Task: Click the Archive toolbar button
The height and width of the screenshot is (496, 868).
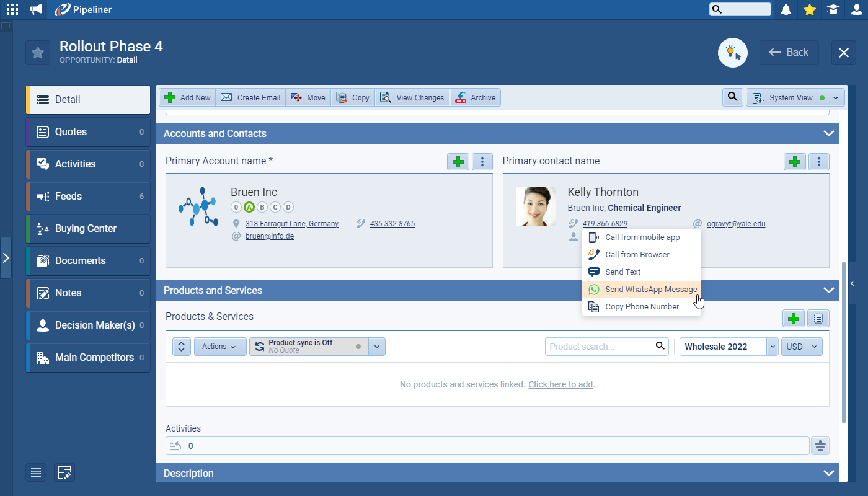Action: coord(476,97)
